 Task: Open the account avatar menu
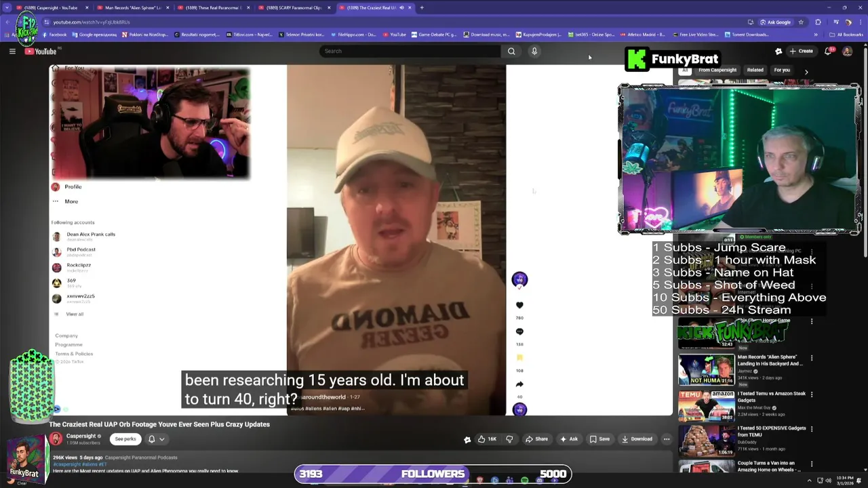(847, 51)
